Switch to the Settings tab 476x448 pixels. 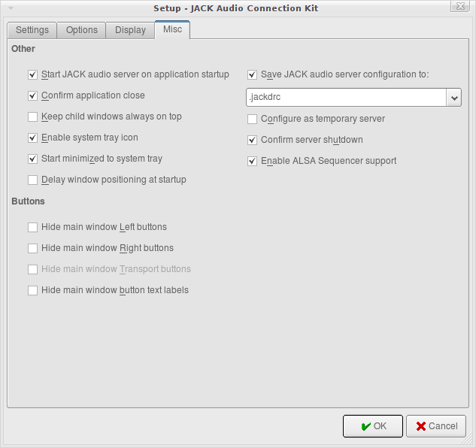point(32,30)
